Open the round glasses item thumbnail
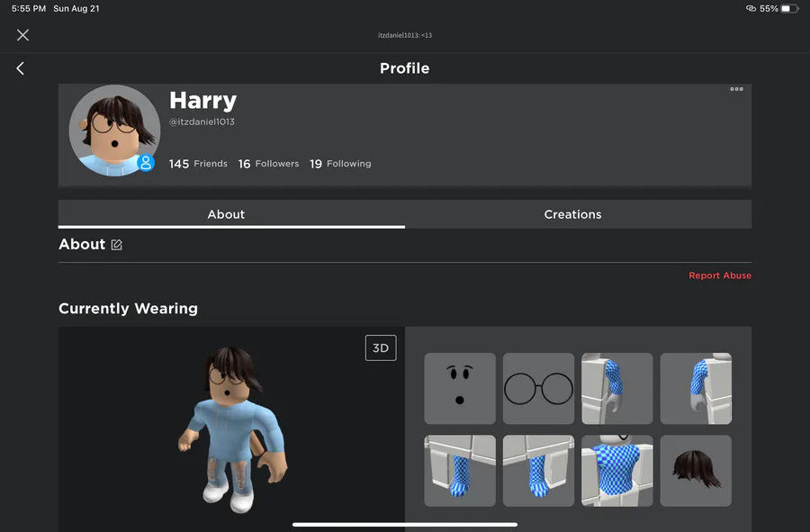Image resolution: width=810 pixels, height=532 pixels. (x=538, y=388)
